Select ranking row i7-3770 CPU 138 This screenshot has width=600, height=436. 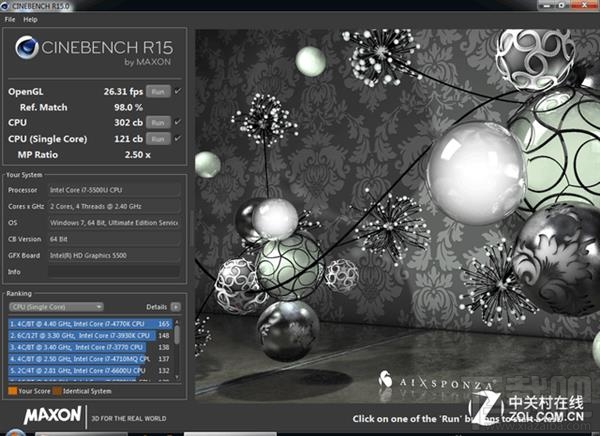point(90,347)
